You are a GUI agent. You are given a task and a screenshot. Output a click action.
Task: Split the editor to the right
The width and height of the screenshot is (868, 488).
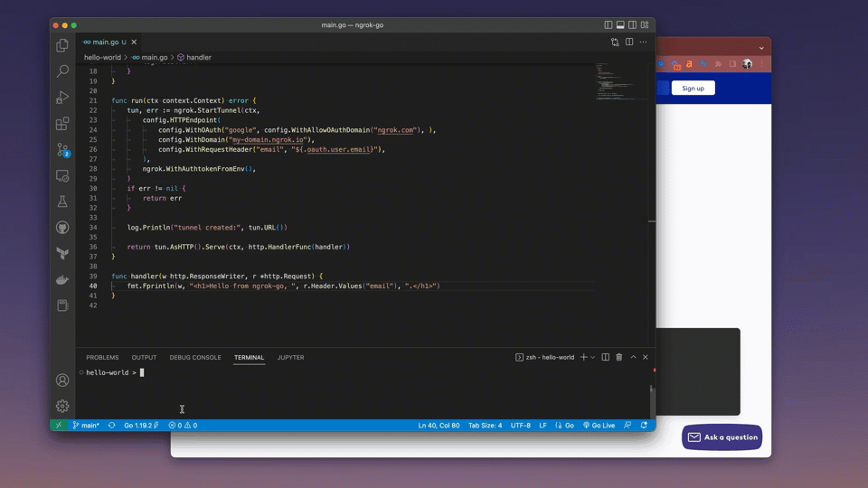coord(629,42)
